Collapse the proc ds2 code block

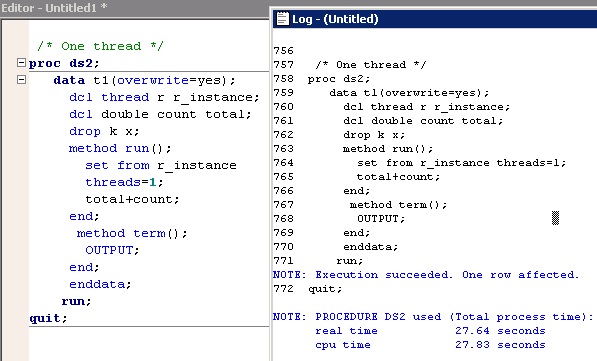pos(21,62)
